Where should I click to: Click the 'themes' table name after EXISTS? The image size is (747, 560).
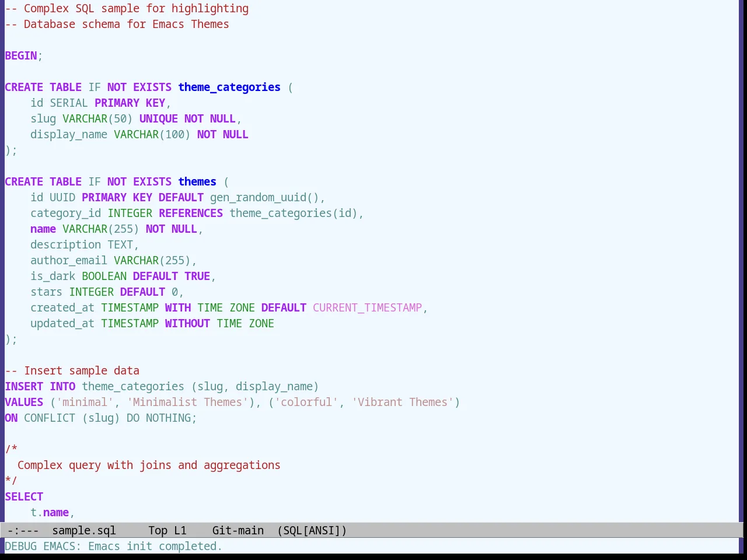pyautogui.click(x=197, y=181)
